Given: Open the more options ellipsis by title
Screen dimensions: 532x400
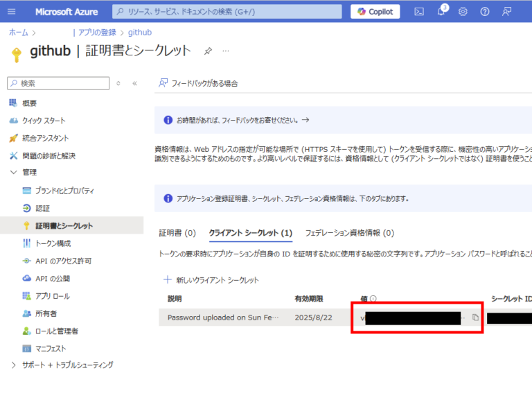Looking at the screenshot, I should [225, 51].
